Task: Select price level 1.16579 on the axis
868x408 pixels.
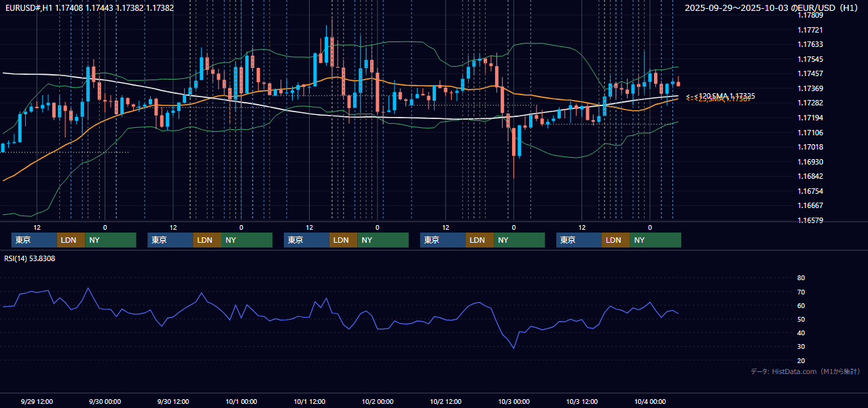Action: point(810,220)
